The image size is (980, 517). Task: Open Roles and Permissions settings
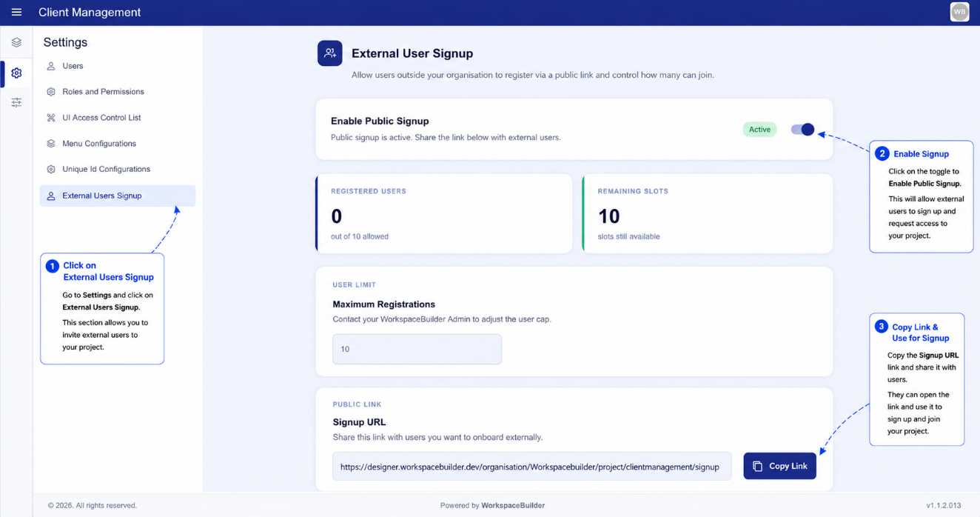[118, 92]
